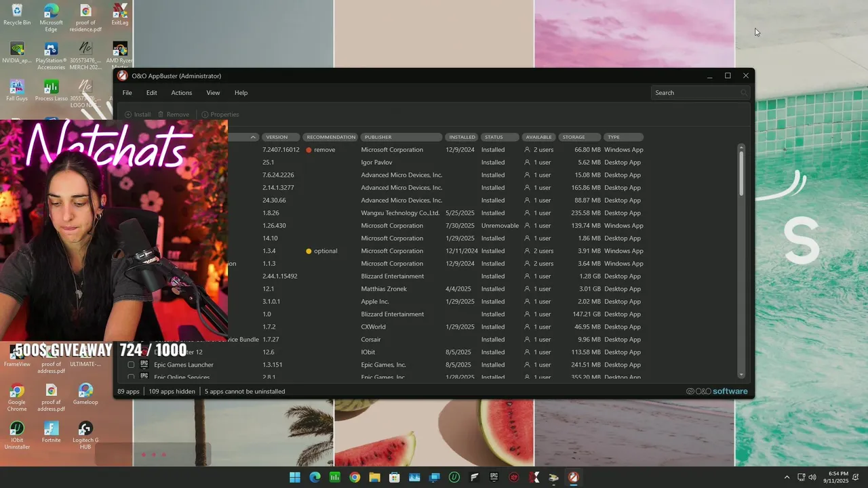This screenshot has height=488, width=868.
Task: Open the volume control in system tray
Action: coord(812,477)
